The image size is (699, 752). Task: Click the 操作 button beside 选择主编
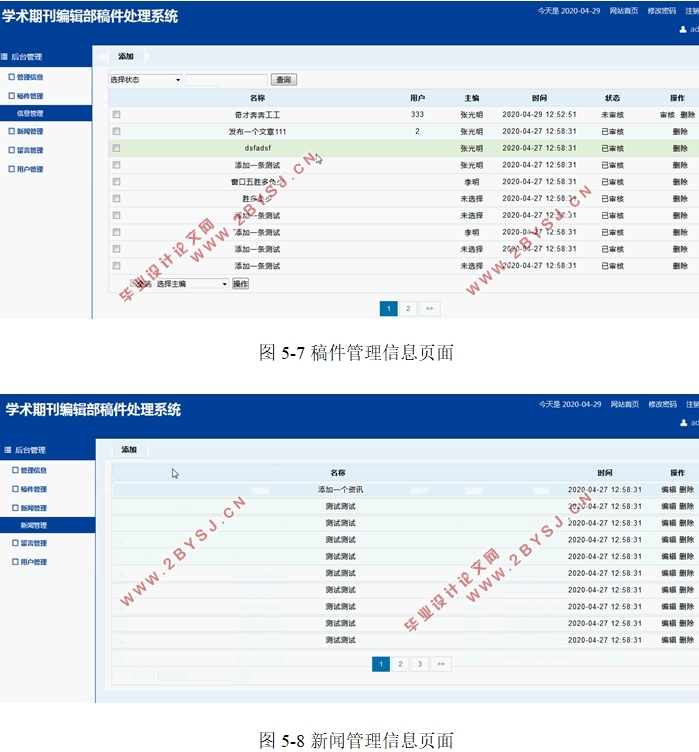pos(240,284)
